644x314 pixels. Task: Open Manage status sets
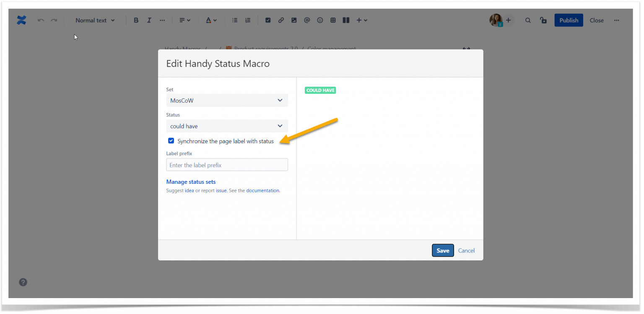point(191,181)
